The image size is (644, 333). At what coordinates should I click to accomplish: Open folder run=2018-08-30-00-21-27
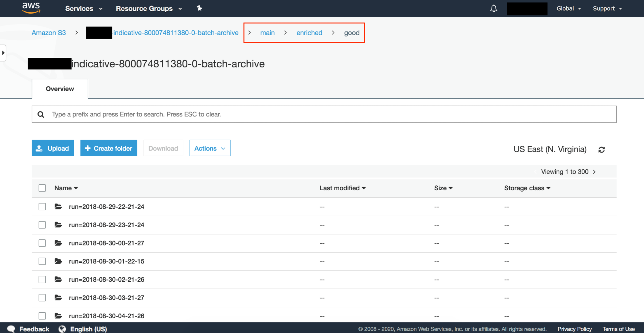click(107, 243)
